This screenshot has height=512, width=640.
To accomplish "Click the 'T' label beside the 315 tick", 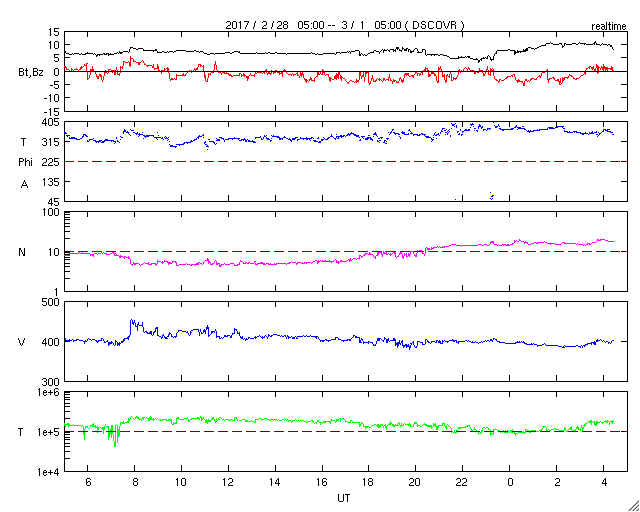I will click(24, 142).
